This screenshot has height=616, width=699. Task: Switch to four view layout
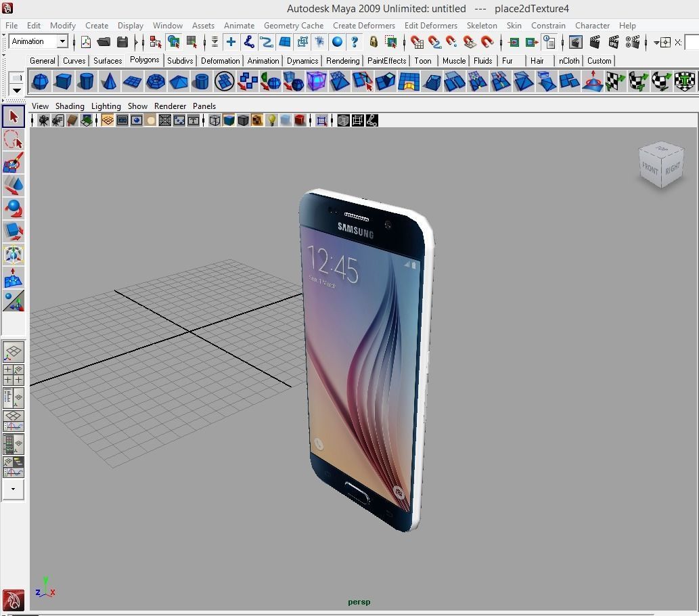(x=14, y=375)
